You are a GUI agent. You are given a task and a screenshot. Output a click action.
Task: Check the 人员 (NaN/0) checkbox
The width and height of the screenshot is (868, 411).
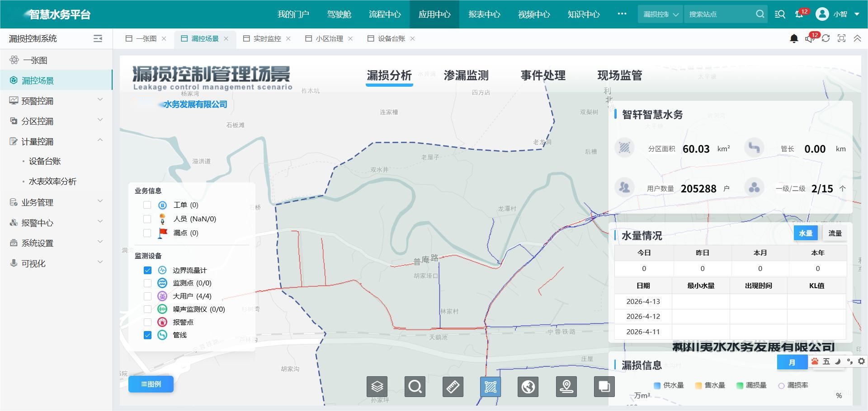click(x=147, y=219)
